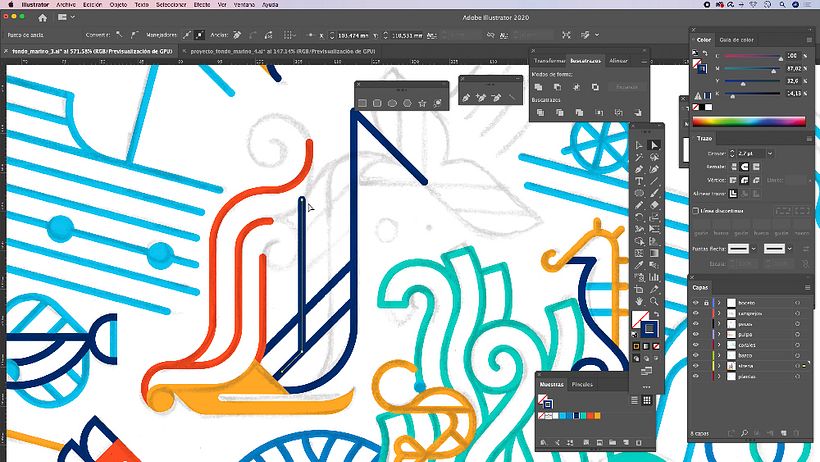820x462 pixels.
Task: Enable the Línea discontinua checkbox
Action: pyautogui.click(x=696, y=211)
